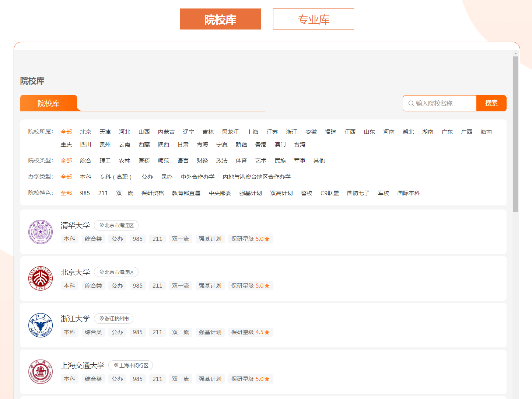This screenshot has height=399, width=532.
Task: Filter school type by 综合
Action: (x=86, y=161)
